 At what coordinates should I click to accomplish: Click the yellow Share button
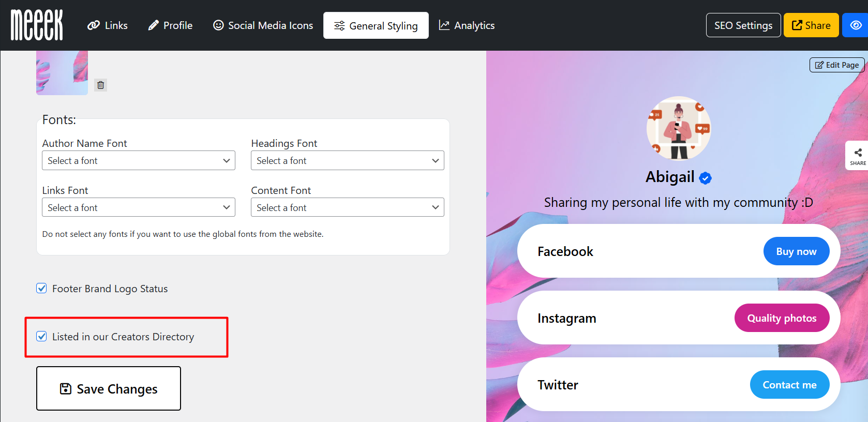click(811, 25)
